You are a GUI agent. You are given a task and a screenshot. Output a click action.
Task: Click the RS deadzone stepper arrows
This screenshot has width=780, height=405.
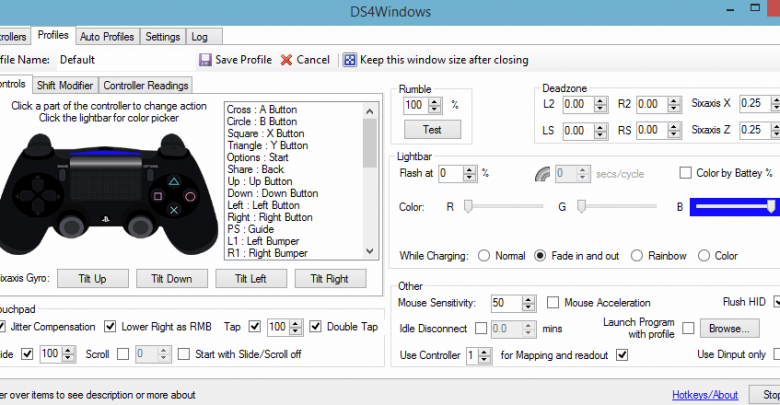674,131
